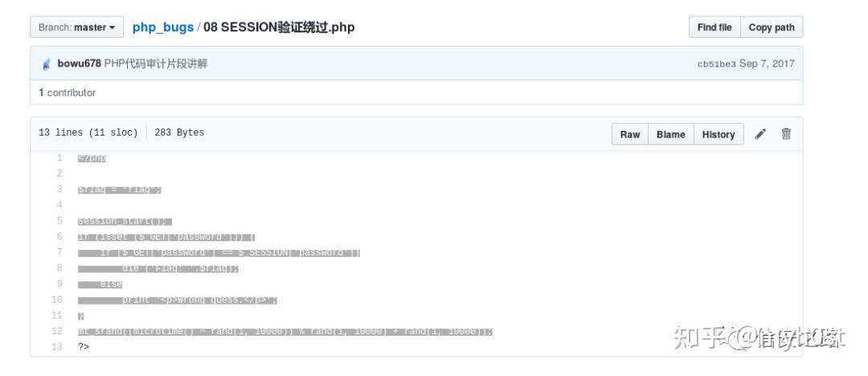Image resolution: width=868 pixels, height=376 pixels.
Task: Click the closing ?> tag on line 13
Action: click(x=84, y=347)
